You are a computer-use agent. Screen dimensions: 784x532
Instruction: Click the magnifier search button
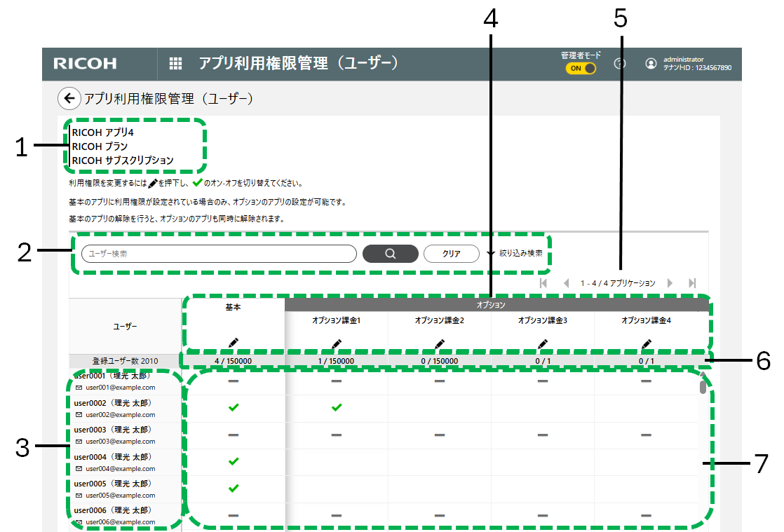390,254
